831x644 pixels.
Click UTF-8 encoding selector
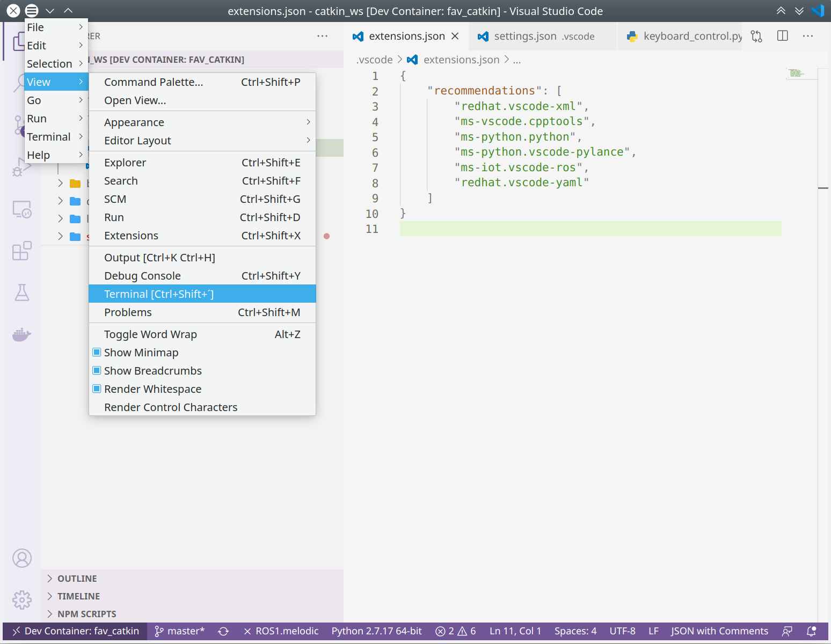pos(622,631)
